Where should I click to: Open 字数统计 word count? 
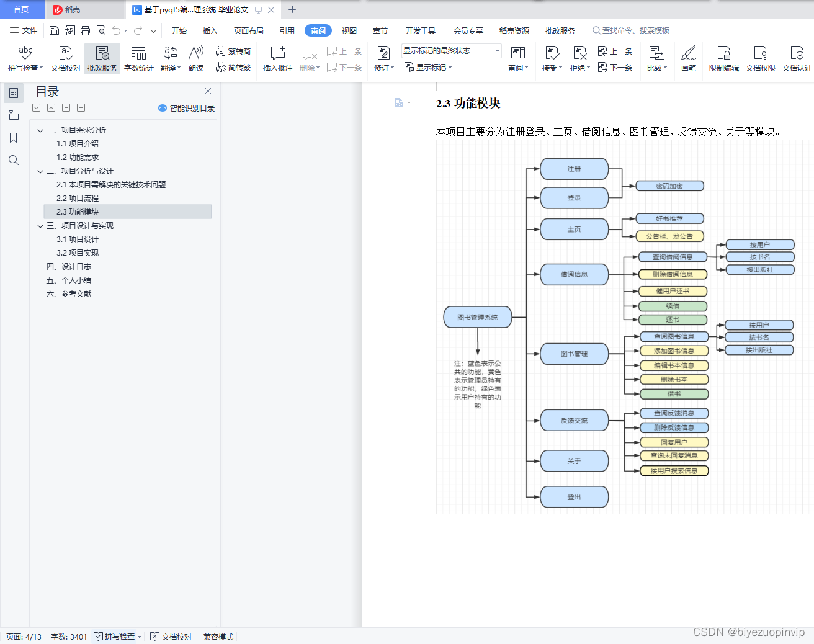tap(138, 60)
